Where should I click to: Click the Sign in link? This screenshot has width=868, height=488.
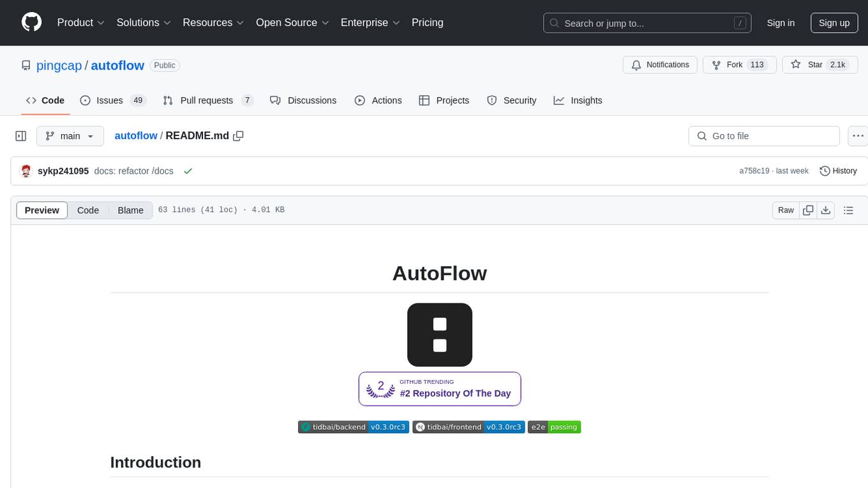tap(781, 23)
